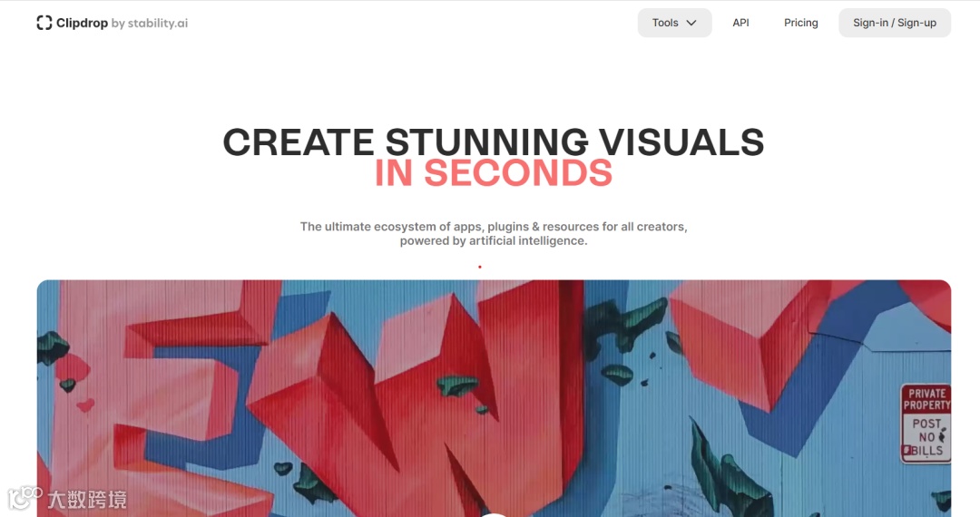Open the Tools dropdown menu

pyautogui.click(x=674, y=23)
